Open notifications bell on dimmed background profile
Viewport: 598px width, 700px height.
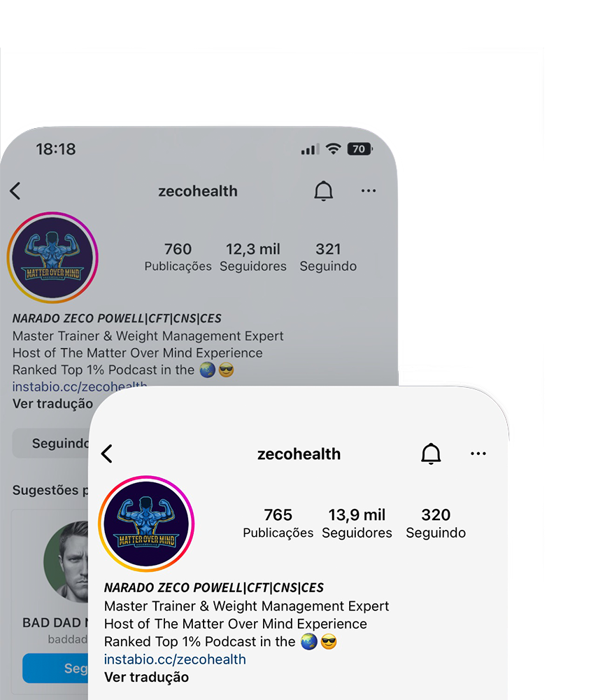324,191
